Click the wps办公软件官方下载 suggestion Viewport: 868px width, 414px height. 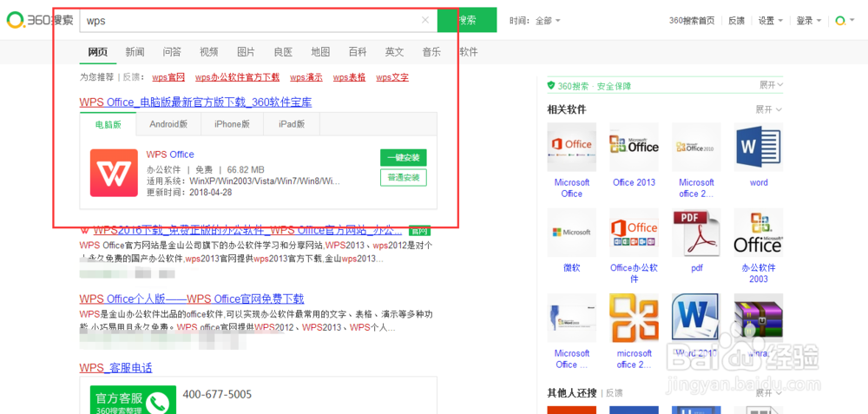pos(238,77)
